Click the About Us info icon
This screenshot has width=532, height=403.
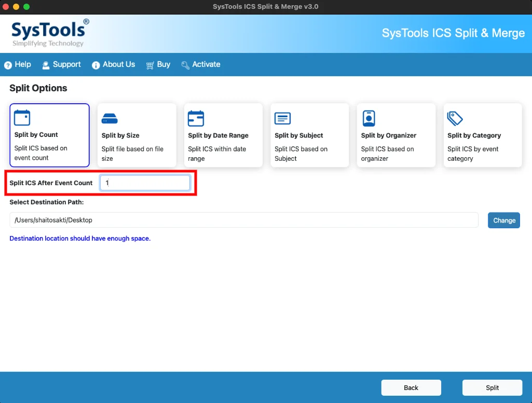pyautogui.click(x=96, y=65)
